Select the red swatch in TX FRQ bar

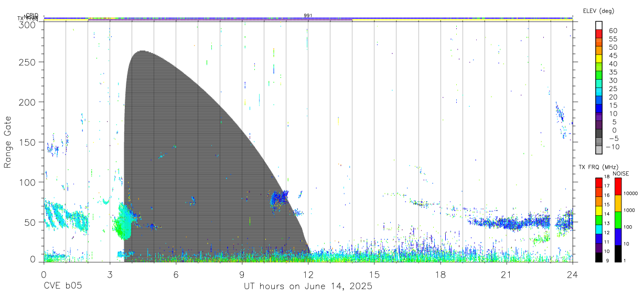[x=599, y=182]
